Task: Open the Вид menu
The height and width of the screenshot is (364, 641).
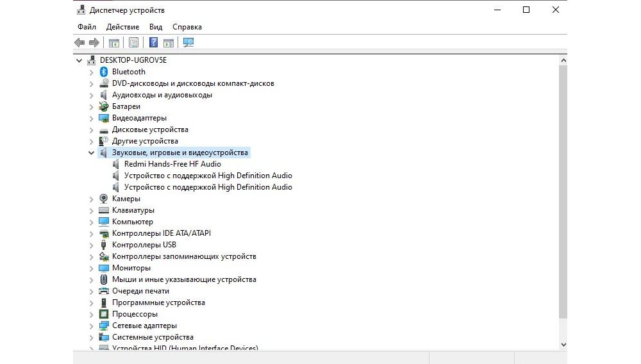Action: coord(156,27)
